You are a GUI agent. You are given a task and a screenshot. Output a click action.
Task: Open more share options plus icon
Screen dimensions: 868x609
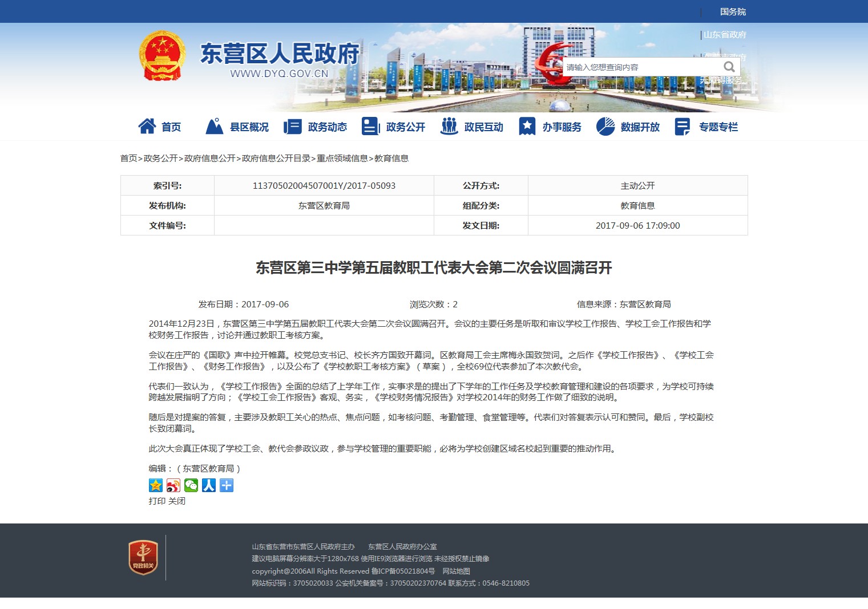(x=227, y=485)
